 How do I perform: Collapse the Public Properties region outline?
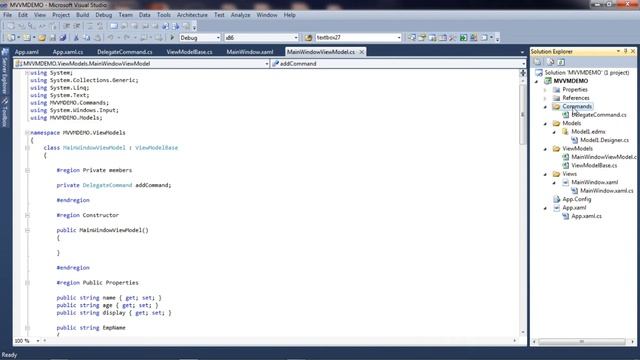point(27,282)
